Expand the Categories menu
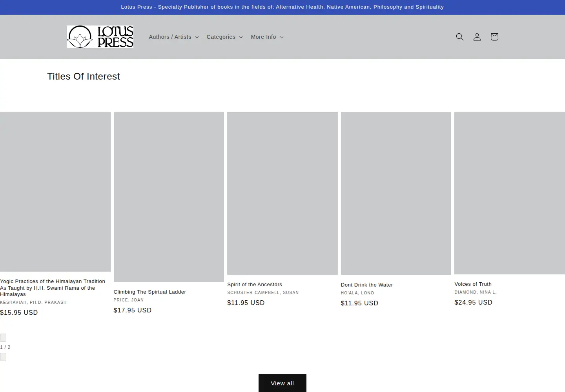Screen dimensions: 565x392 (224, 37)
